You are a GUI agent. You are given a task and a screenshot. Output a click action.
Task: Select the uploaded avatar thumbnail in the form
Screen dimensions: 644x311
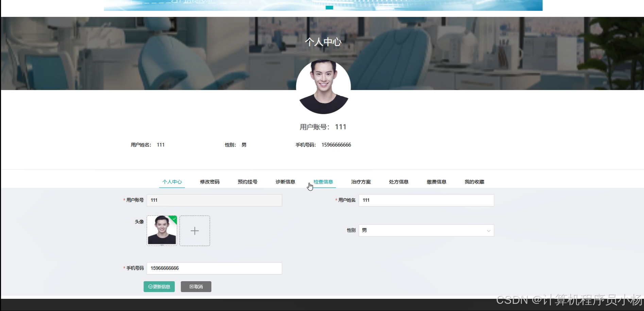point(162,230)
